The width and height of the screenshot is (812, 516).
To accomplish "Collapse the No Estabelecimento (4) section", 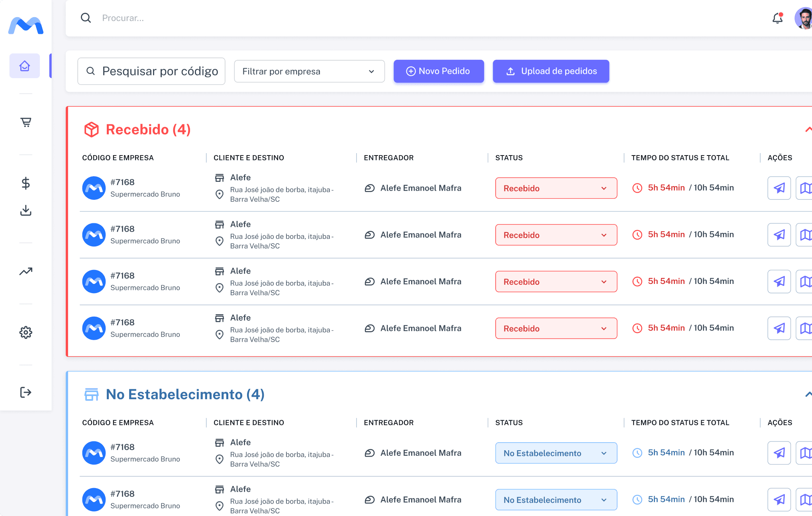I will pos(808,394).
